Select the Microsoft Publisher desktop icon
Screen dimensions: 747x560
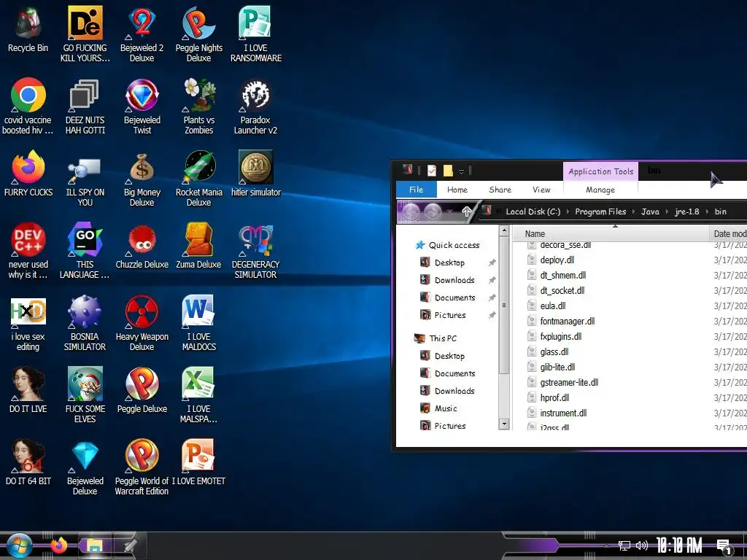256,34
